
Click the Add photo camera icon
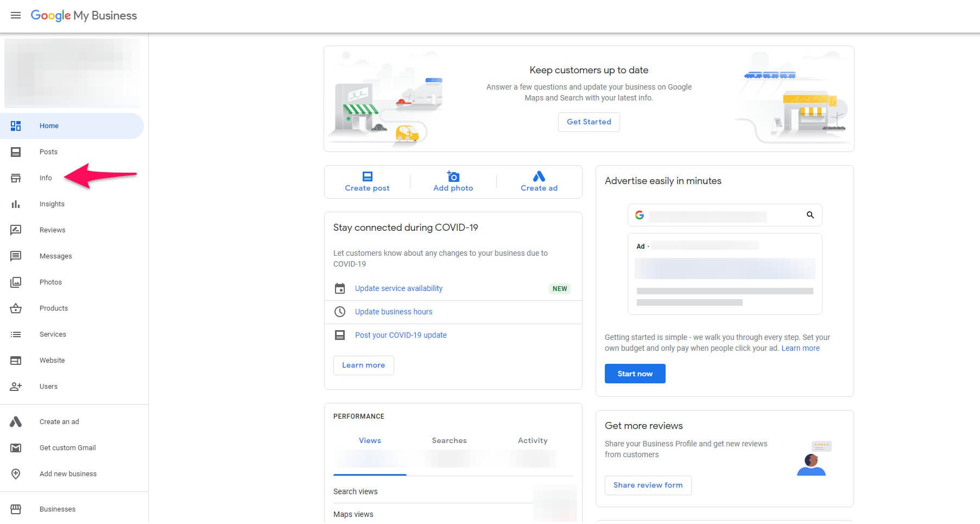click(x=453, y=175)
